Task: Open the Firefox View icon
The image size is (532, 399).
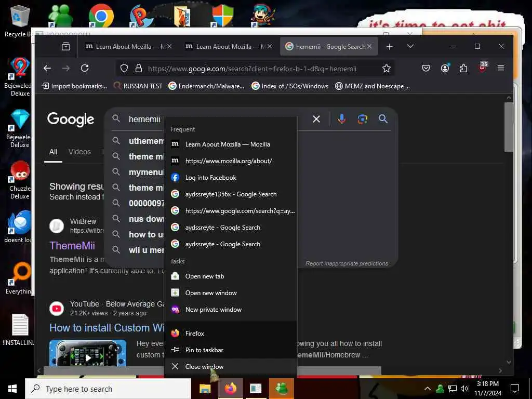Action: 66,46
